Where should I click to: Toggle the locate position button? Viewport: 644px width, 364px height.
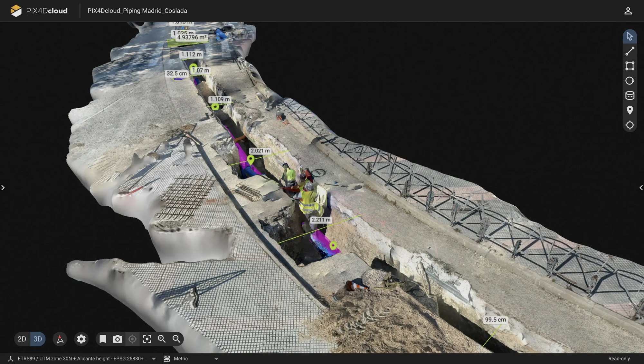coord(132,339)
